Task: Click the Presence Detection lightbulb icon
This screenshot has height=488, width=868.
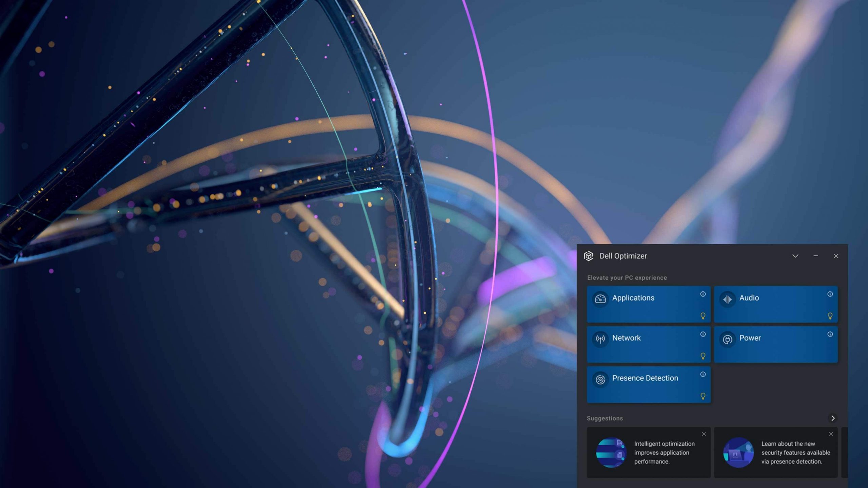Action: [x=703, y=396]
